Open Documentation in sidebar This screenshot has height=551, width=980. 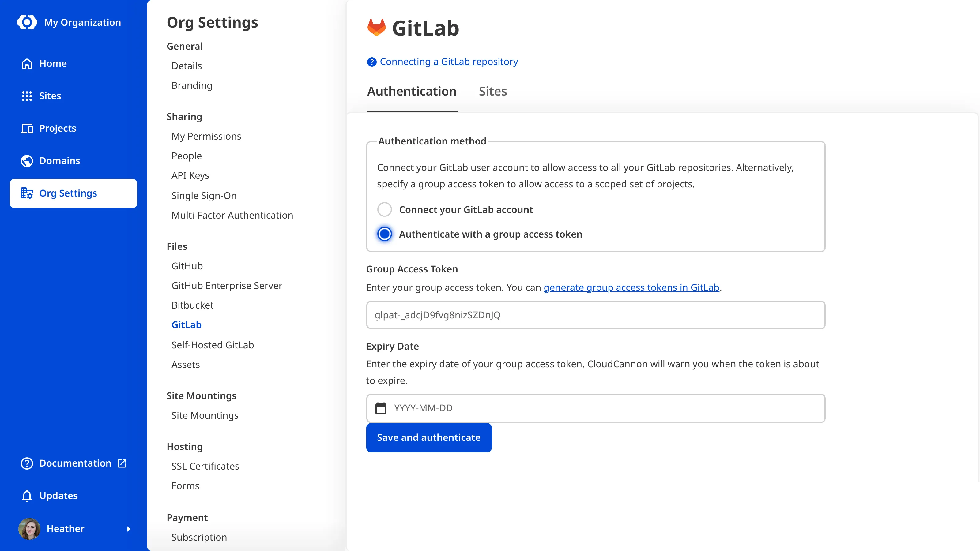[73, 463]
